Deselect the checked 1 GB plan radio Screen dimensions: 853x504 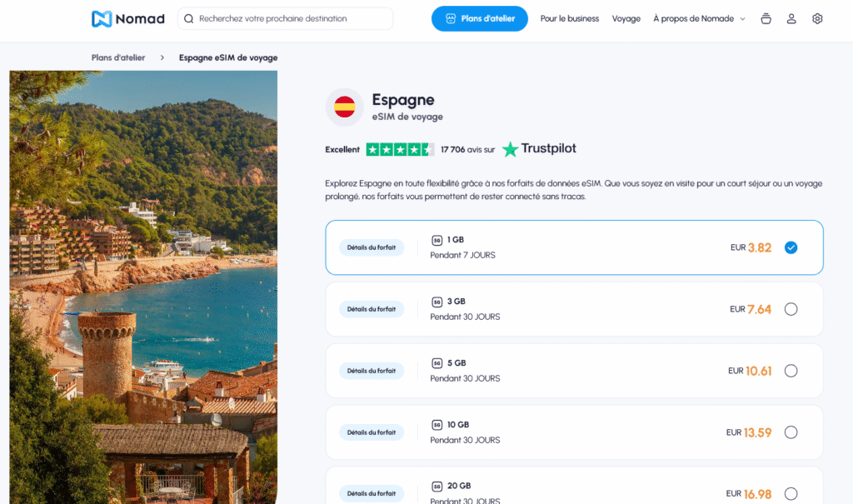point(791,247)
